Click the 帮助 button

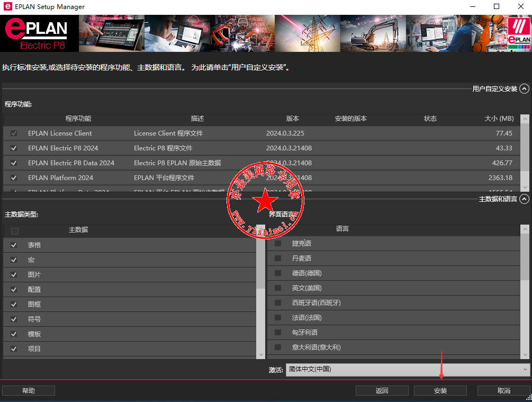pyautogui.click(x=29, y=391)
